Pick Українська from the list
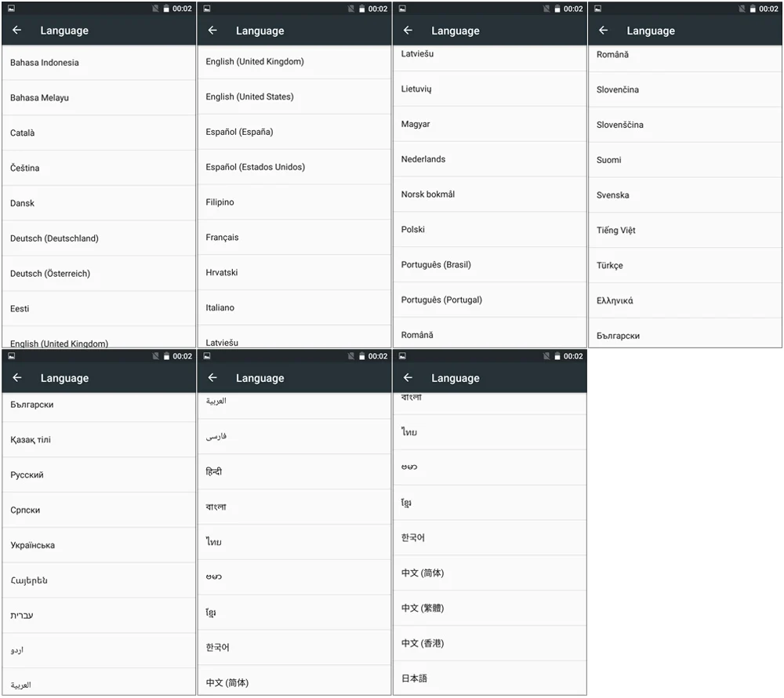This screenshot has height=698, width=784. point(99,545)
